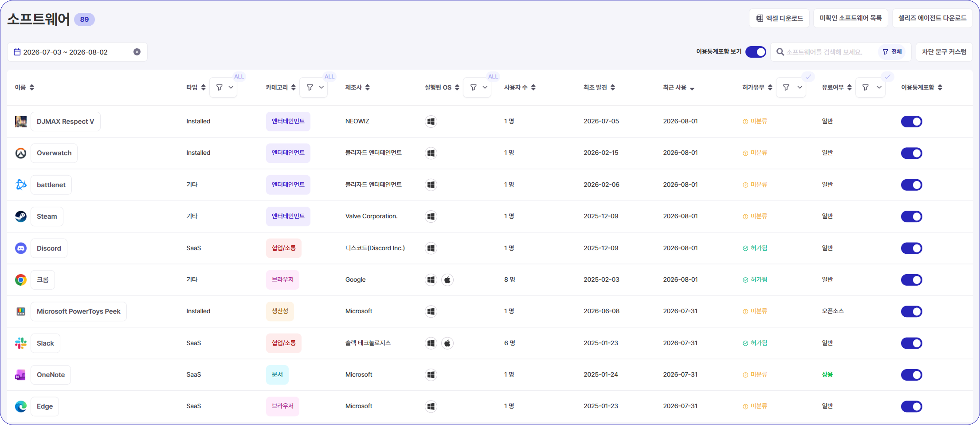Click 허가됨 status in Slack row
This screenshot has width=980, height=425.
pyautogui.click(x=755, y=343)
